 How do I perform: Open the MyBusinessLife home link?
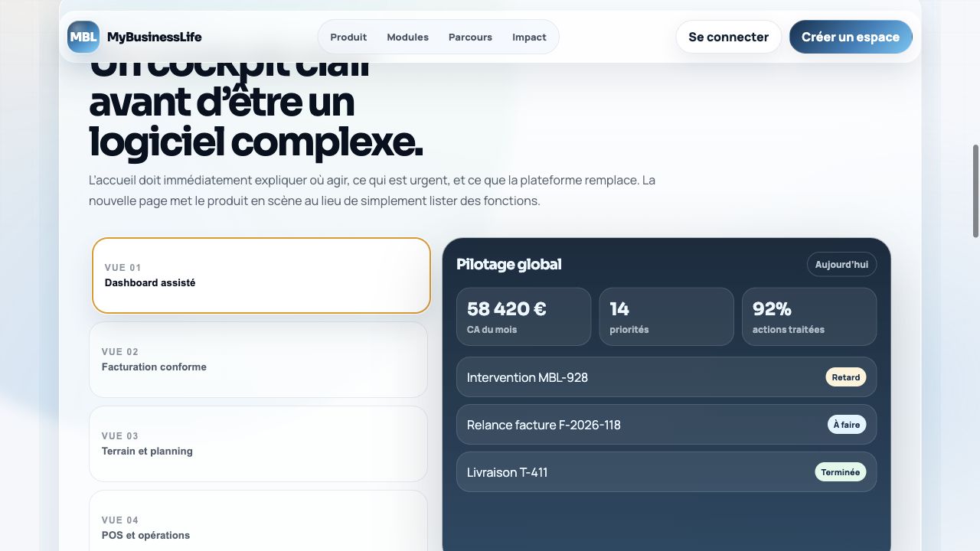pos(135,37)
